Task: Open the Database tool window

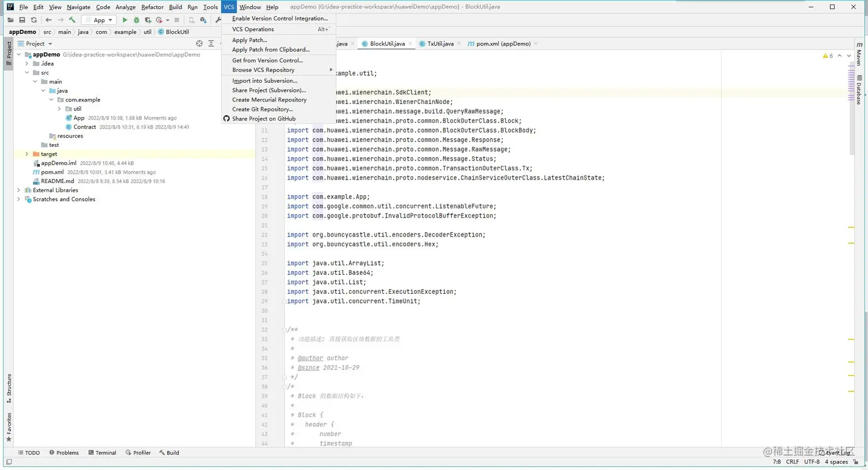Action: click(859, 90)
